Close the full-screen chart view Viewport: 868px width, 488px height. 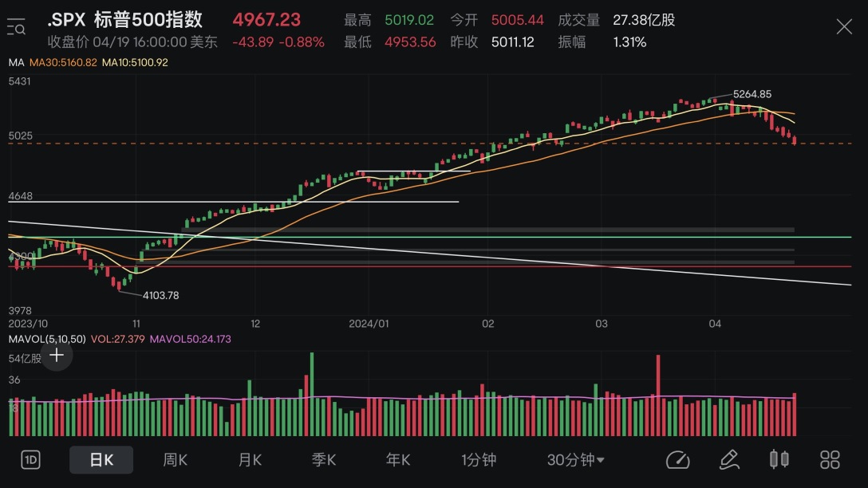click(844, 26)
